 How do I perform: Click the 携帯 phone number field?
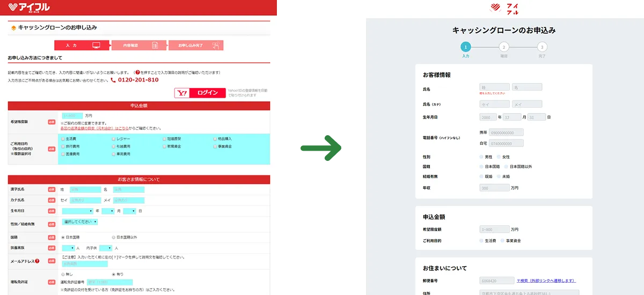click(506, 132)
